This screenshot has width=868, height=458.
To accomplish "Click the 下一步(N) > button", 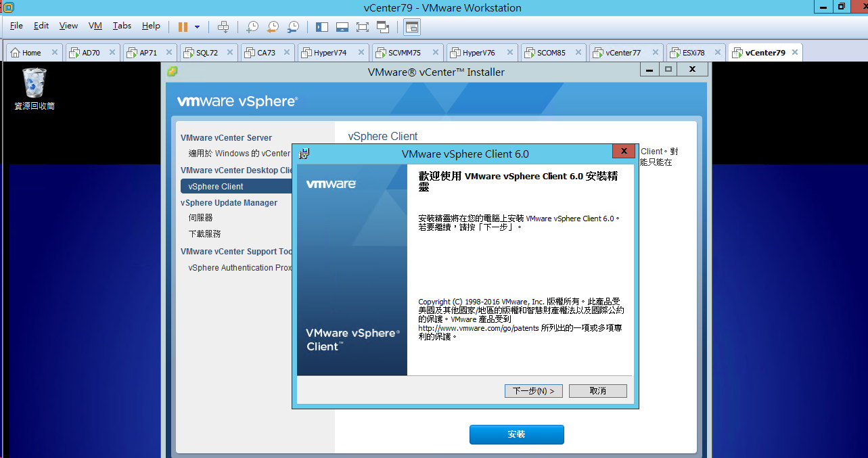I will tap(534, 391).
